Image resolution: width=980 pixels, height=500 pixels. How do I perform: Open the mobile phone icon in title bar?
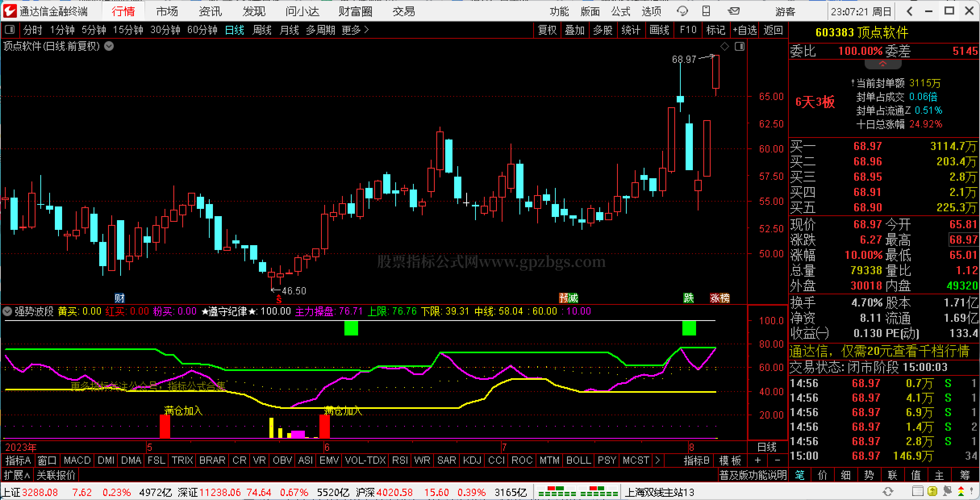[706, 11]
